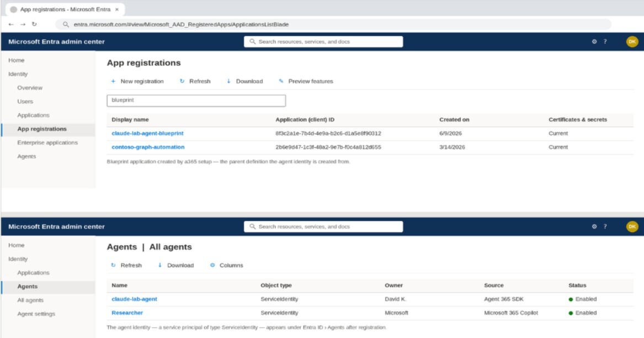The image size is (644, 338).
Task: Click the Microsoft Entra admin center title in top header
Action: click(x=57, y=41)
